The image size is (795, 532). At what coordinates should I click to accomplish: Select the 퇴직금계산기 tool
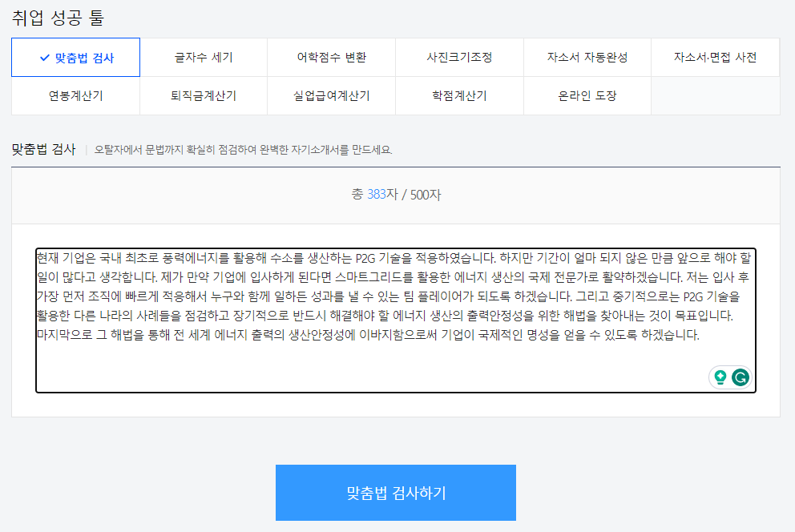(203, 95)
